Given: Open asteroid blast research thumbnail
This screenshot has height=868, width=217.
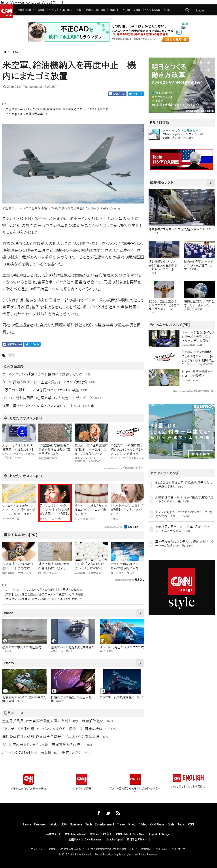Looking at the screenshot, I should pos(199,289).
